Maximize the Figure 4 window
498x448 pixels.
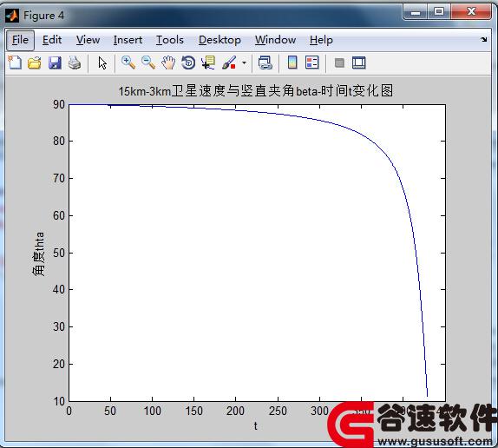coord(439,12)
